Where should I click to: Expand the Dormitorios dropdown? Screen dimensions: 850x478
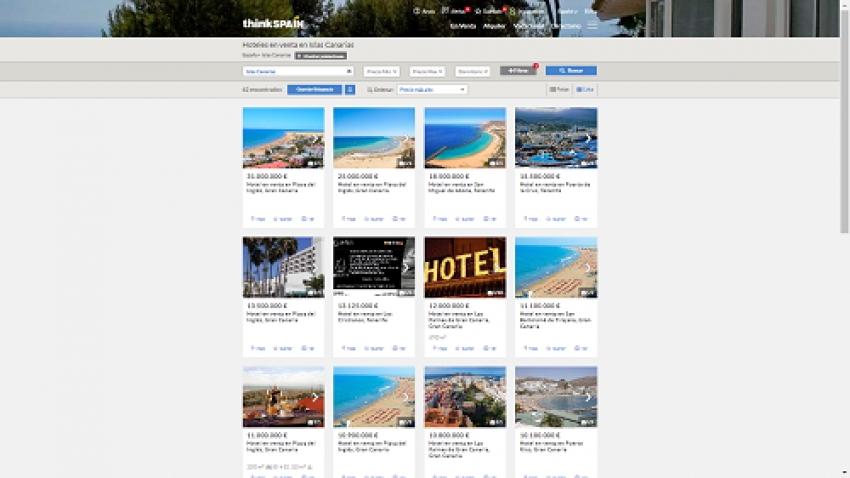tap(472, 71)
